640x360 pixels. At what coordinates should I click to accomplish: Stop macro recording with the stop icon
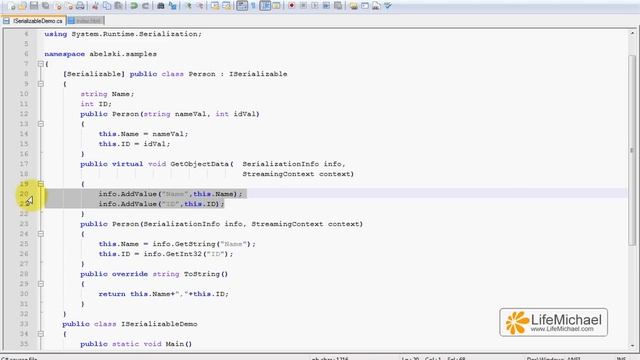303,6
